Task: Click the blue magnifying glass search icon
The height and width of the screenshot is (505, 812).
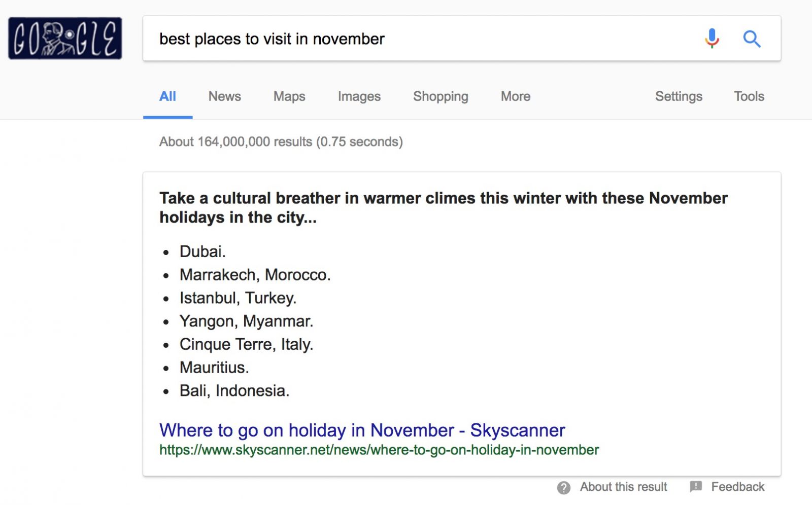Action: (x=752, y=39)
